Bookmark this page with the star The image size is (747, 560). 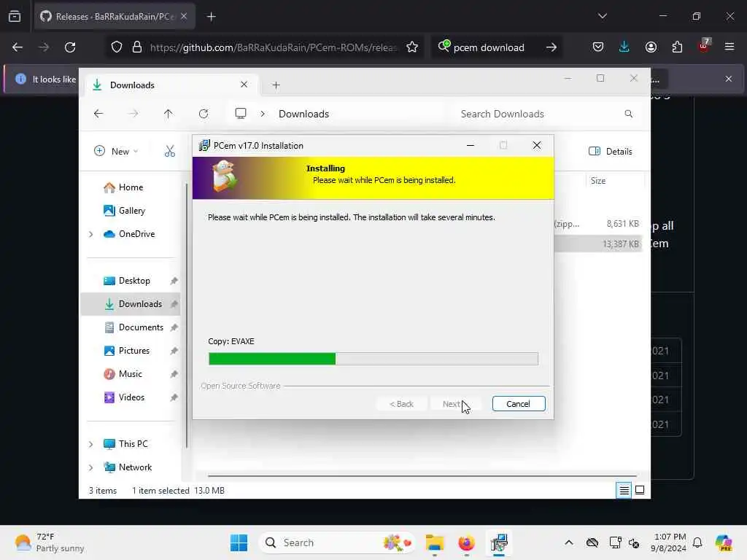click(412, 47)
